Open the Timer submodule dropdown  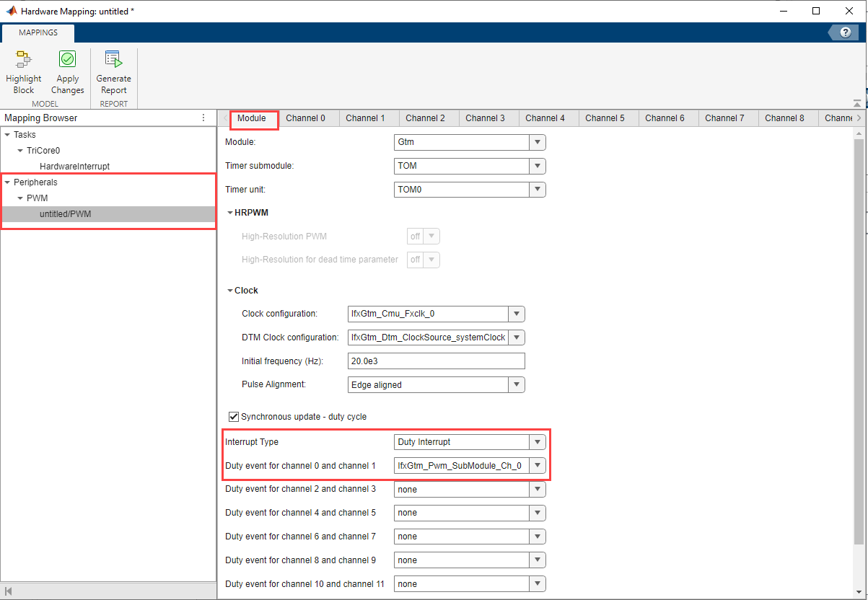pyautogui.click(x=537, y=166)
